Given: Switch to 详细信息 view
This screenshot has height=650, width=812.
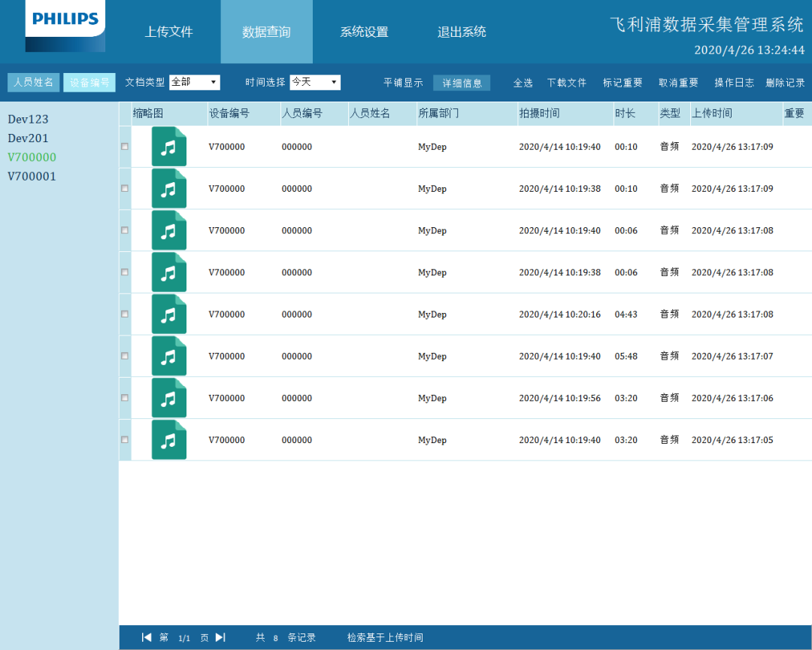Looking at the screenshot, I should 462,83.
